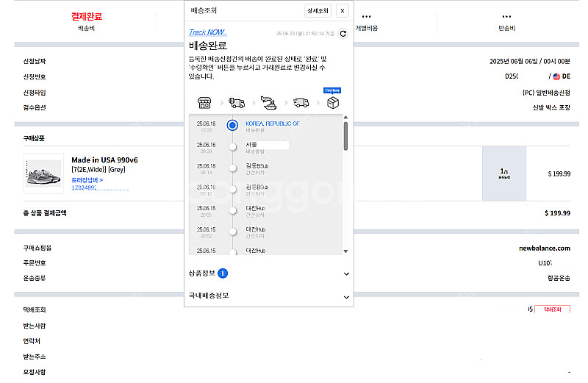588x383 pixels.
Task: Click the Track NOW logo link
Action: tap(207, 32)
